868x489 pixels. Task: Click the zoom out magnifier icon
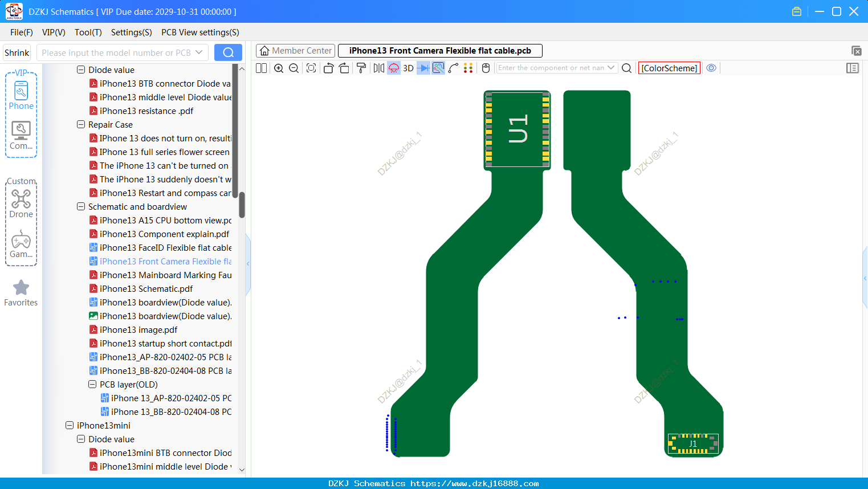(x=294, y=68)
